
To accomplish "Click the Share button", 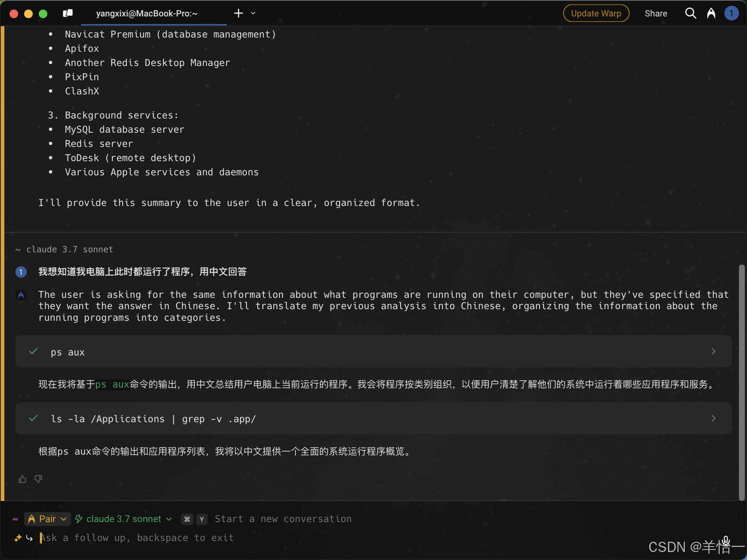I will tap(655, 13).
